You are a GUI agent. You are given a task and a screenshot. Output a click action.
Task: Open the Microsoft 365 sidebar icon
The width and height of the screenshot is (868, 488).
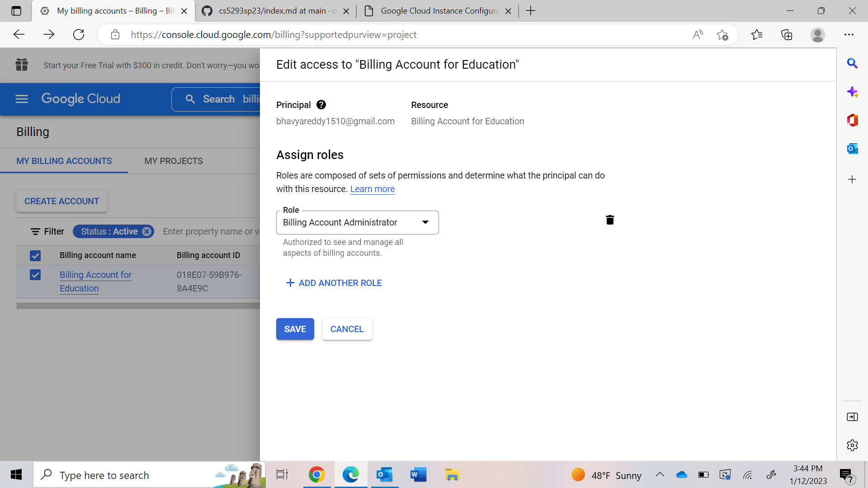(x=852, y=120)
